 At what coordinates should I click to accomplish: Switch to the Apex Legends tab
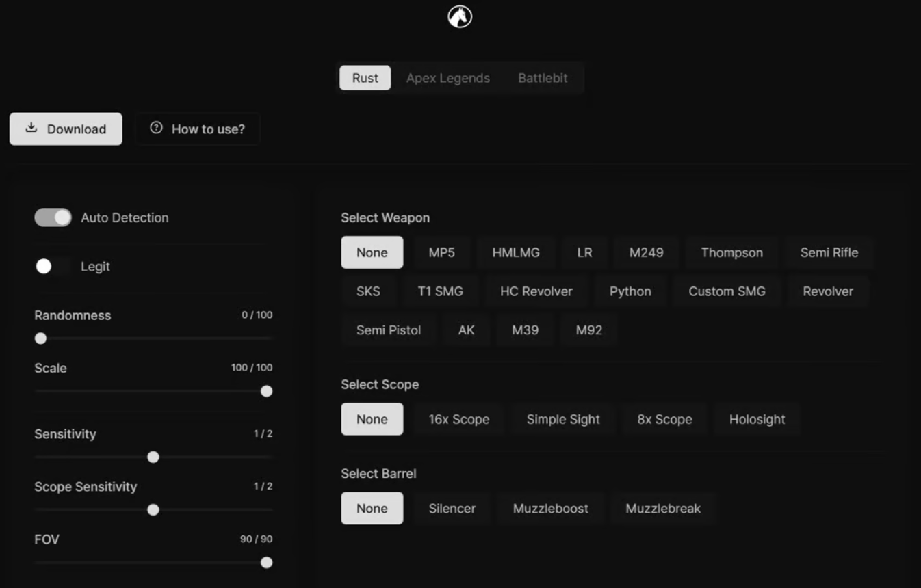[x=448, y=78]
